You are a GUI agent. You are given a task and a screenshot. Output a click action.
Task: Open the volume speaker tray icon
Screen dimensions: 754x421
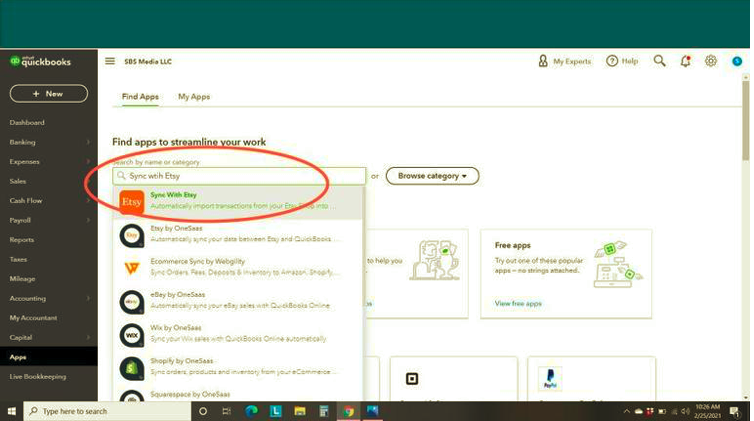685,411
